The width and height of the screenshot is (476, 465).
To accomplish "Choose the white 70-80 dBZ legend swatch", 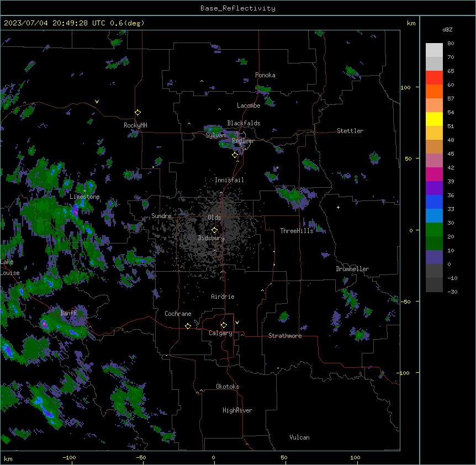I will coord(434,50).
